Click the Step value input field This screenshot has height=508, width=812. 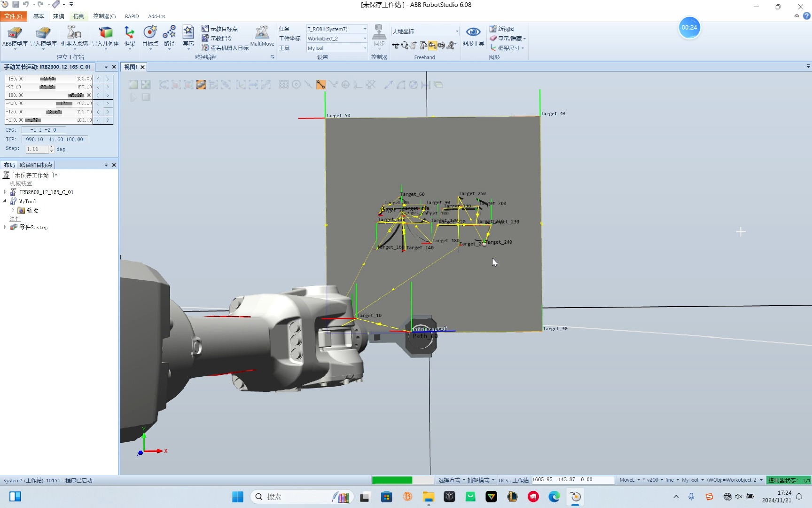pos(37,149)
